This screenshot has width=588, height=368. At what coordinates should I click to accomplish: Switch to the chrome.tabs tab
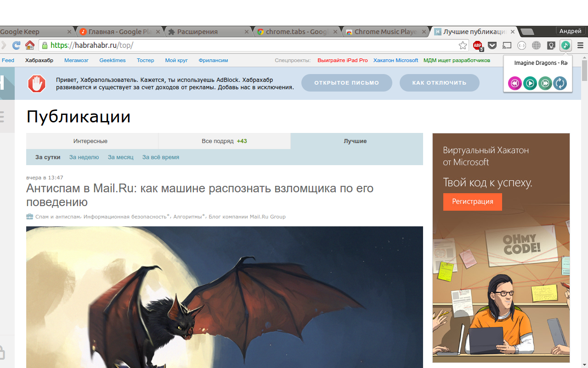(298, 32)
